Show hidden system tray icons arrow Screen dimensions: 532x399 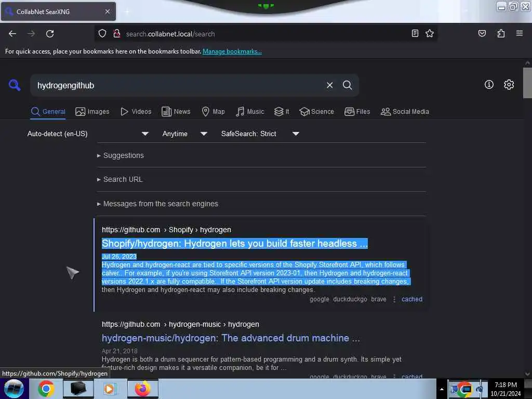442,389
